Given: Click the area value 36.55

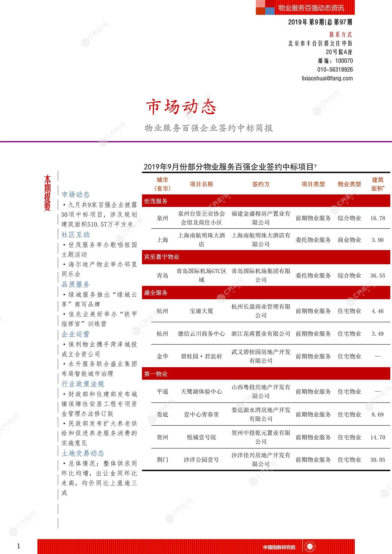Looking at the screenshot, I should point(378,276).
